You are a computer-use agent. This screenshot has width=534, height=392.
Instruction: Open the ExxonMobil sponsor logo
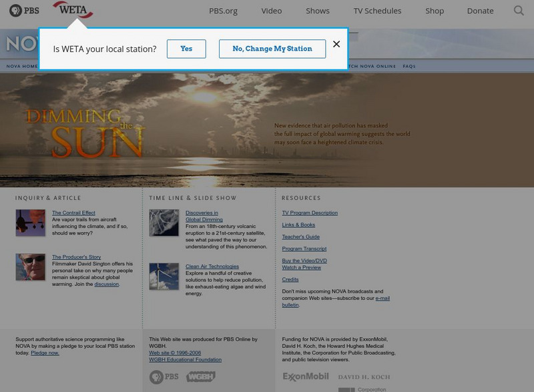[304, 376]
